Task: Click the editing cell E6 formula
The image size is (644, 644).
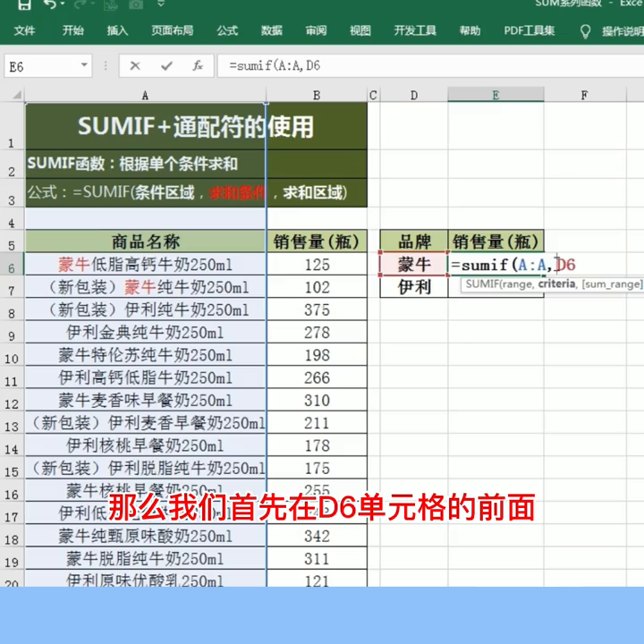Action: pos(496,264)
